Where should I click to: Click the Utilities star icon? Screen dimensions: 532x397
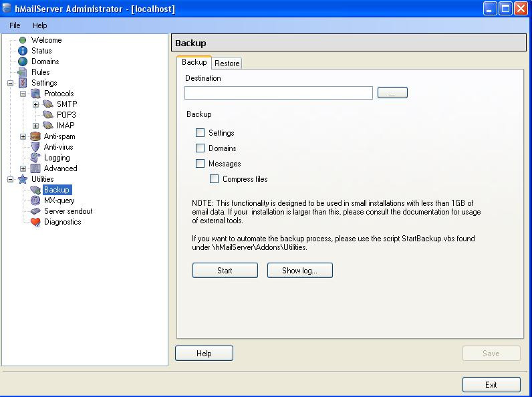[x=23, y=179]
